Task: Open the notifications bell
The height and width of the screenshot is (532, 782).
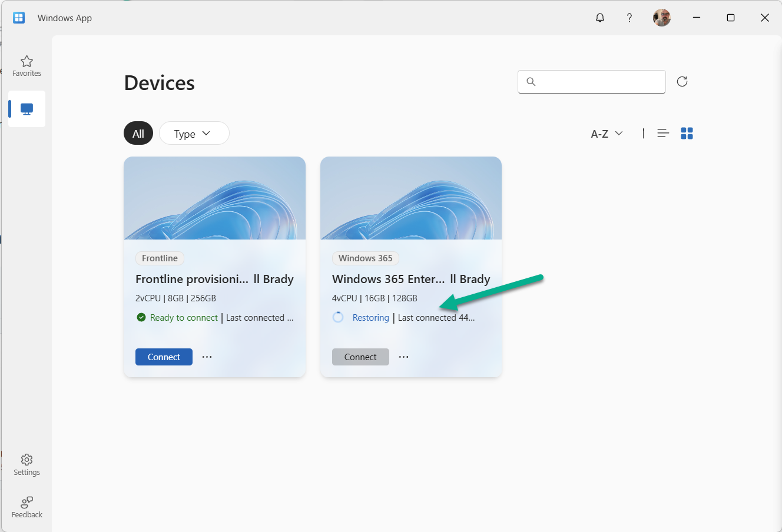Action: pos(600,18)
